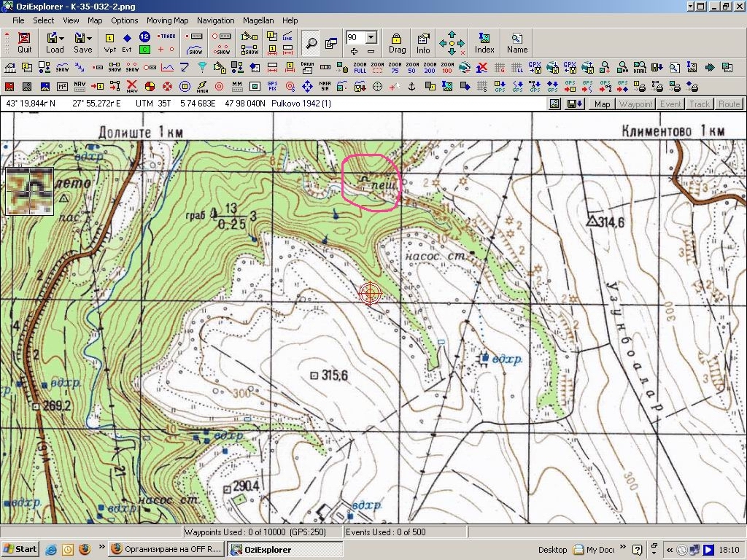Toggle the Track display button
Screen dimensions: 747x560
pyautogui.click(x=700, y=104)
